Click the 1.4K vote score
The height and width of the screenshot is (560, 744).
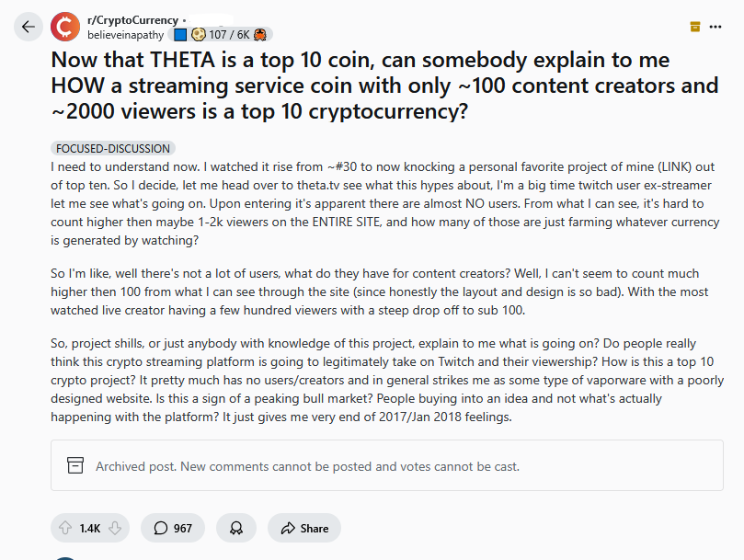click(x=90, y=528)
